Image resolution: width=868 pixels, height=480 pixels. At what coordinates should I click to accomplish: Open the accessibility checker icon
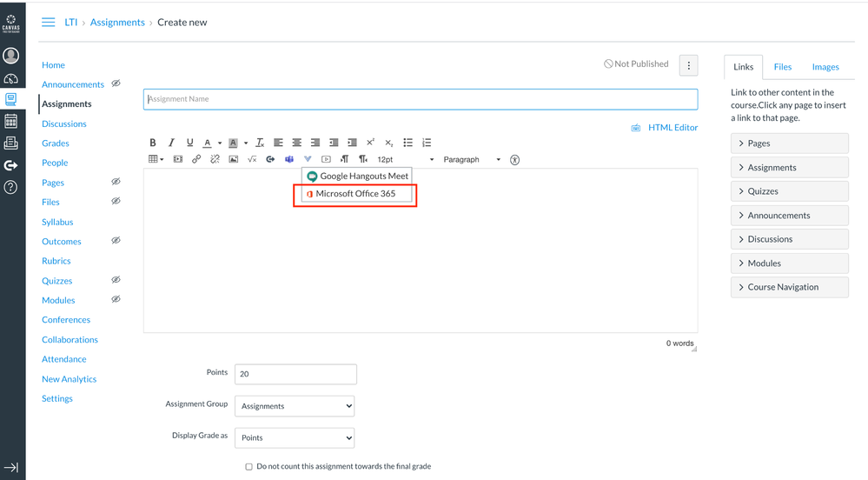[515, 159]
